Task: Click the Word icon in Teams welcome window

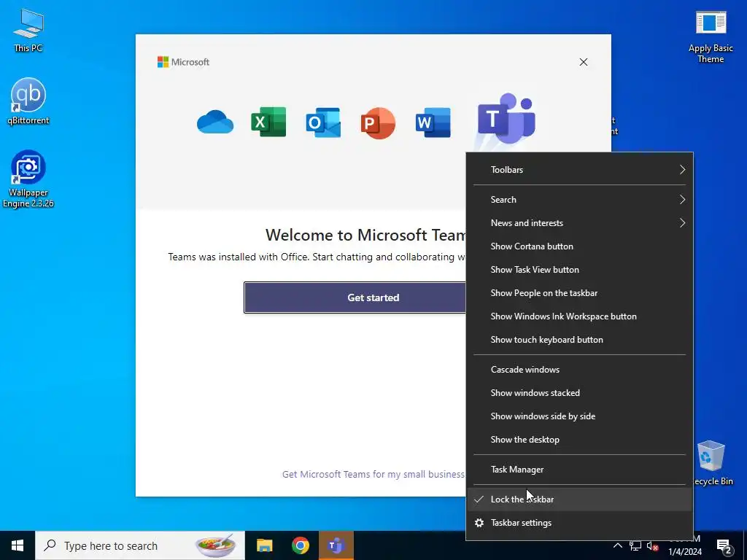Action: (x=433, y=122)
